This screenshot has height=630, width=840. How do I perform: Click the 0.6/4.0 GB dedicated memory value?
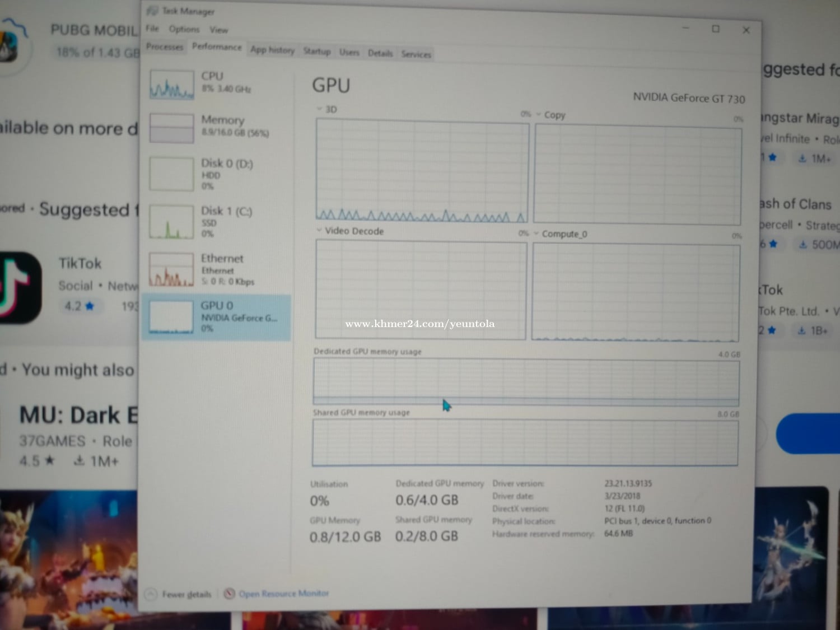(427, 500)
